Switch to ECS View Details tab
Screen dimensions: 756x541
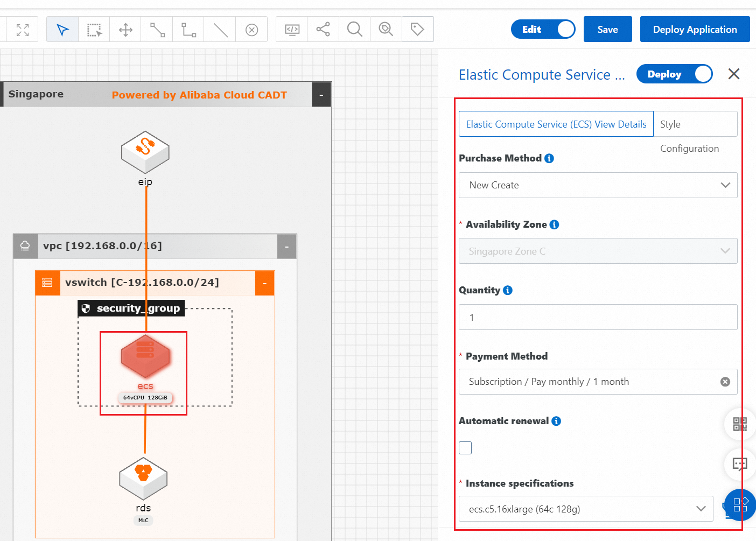[556, 124]
